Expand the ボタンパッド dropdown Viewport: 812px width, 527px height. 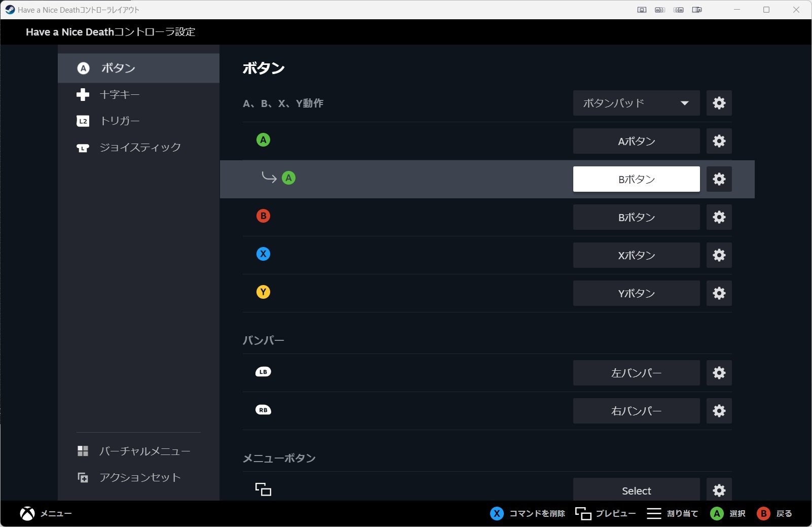[x=636, y=103]
